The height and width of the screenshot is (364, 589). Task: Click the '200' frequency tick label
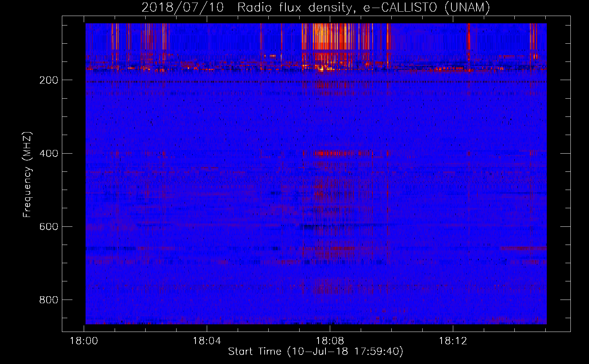coord(49,80)
